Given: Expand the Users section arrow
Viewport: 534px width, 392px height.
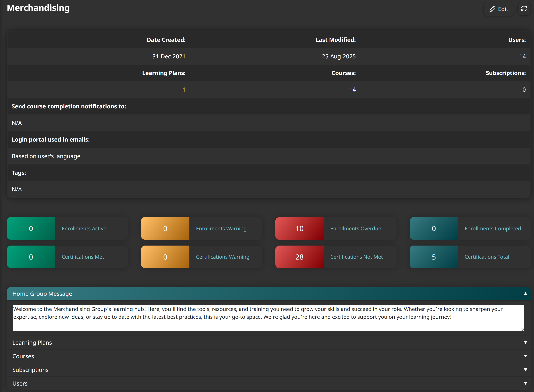Looking at the screenshot, I should coord(525,383).
